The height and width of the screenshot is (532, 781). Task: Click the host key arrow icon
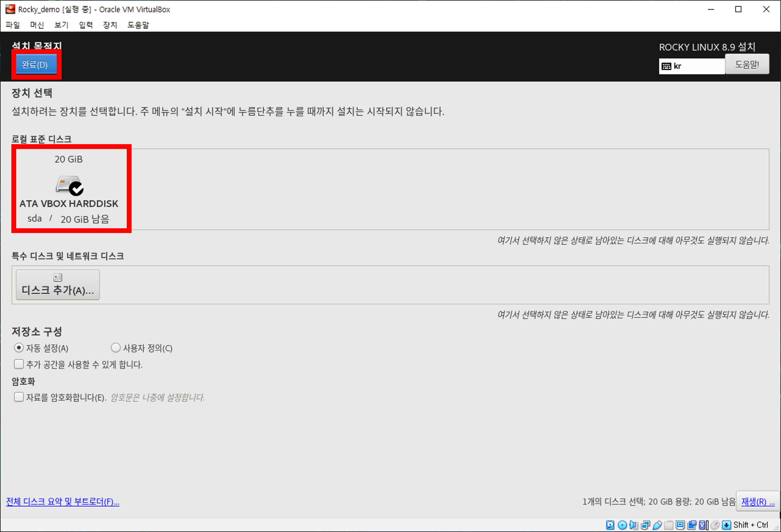(726, 525)
